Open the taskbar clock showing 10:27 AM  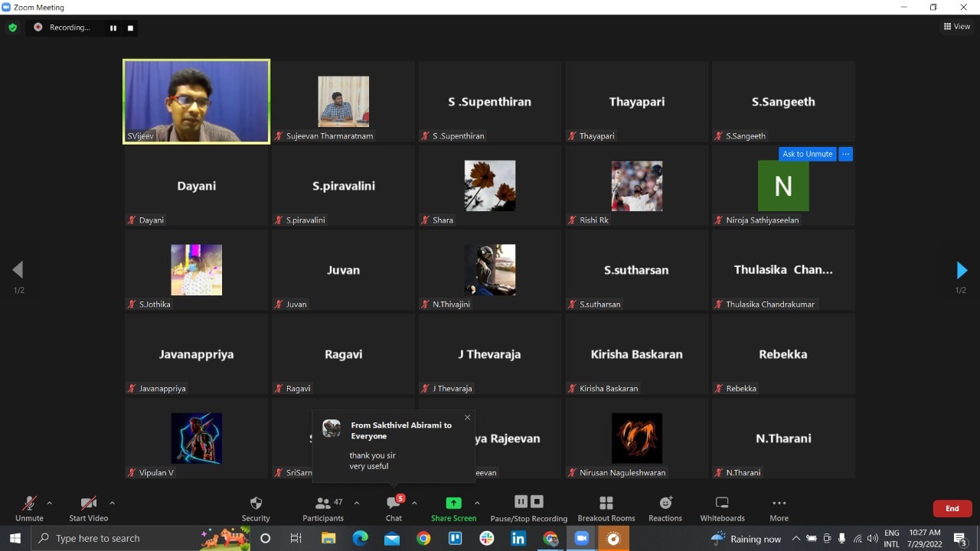pyautogui.click(x=924, y=539)
